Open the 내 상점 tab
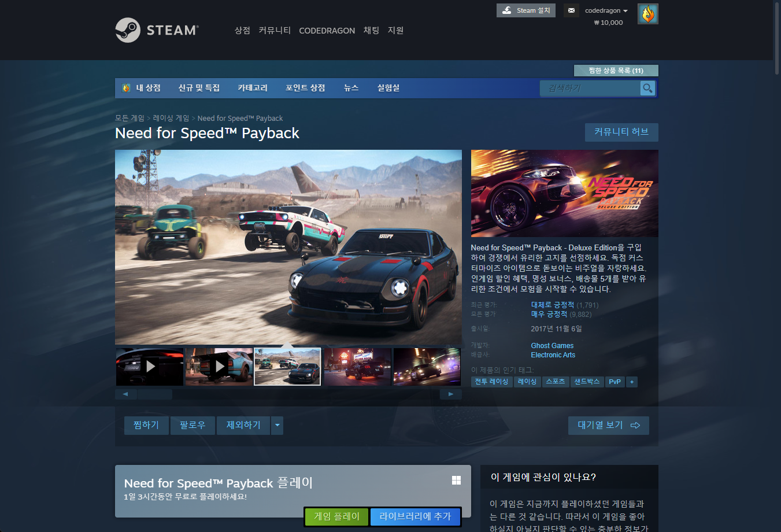 click(148, 88)
